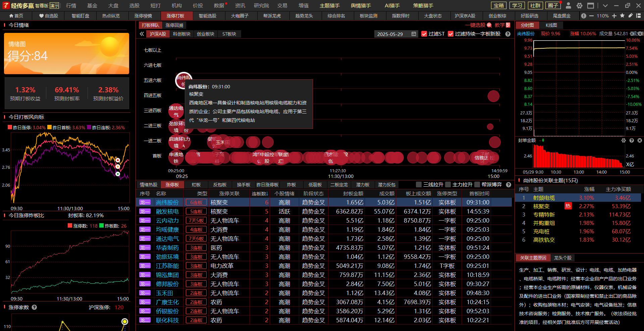This screenshot has height=331, width=644.
Task: Switch to the 炸板 list tab
Action: (x=291, y=185)
